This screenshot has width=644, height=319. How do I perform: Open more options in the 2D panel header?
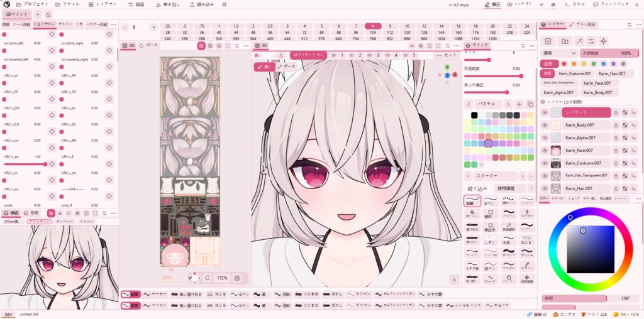245,46
